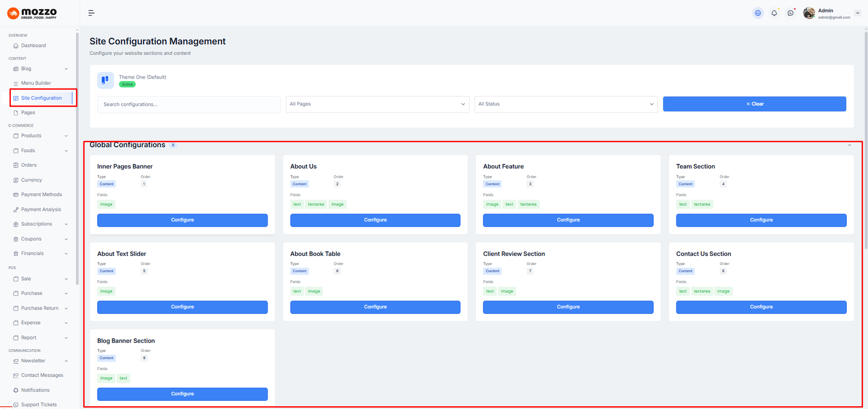868x409 pixels.
Task: Click the Theme One theme icon
Action: click(105, 80)
